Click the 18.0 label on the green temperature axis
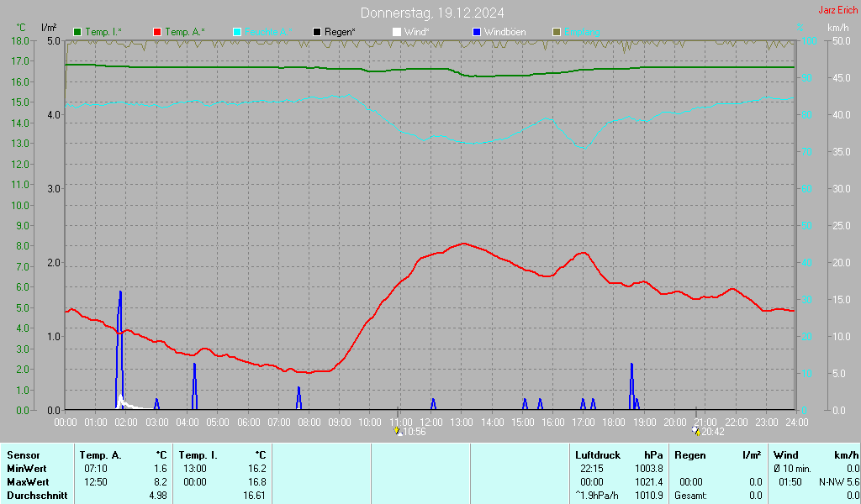The width and height of the screenshot is (861, 504). click(x=20, y=40)
